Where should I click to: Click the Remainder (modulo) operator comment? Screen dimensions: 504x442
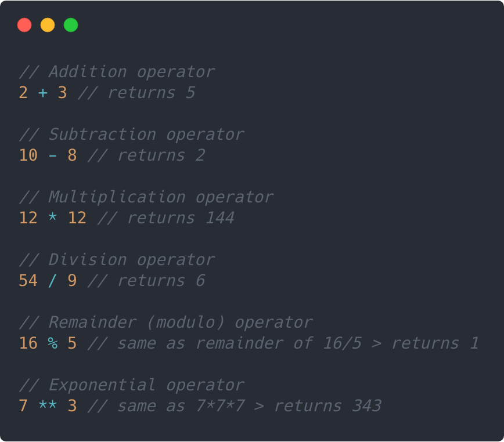pos(166,323)
